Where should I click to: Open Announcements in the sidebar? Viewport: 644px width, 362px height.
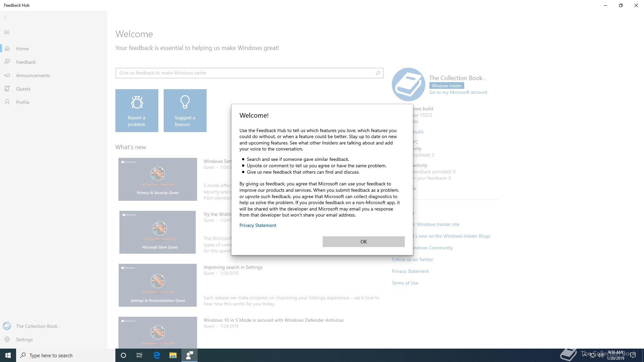pyautogui.click(x=33, y=75)
